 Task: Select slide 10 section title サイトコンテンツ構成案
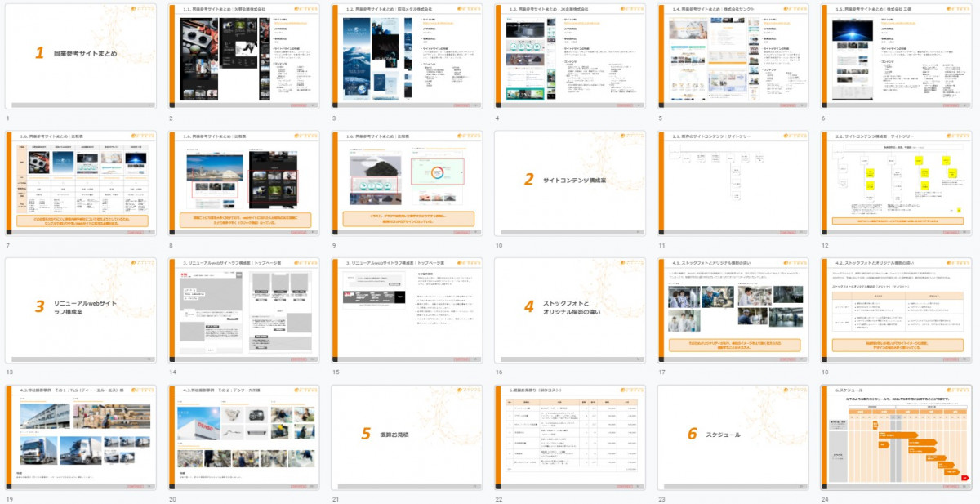(570, 182)
